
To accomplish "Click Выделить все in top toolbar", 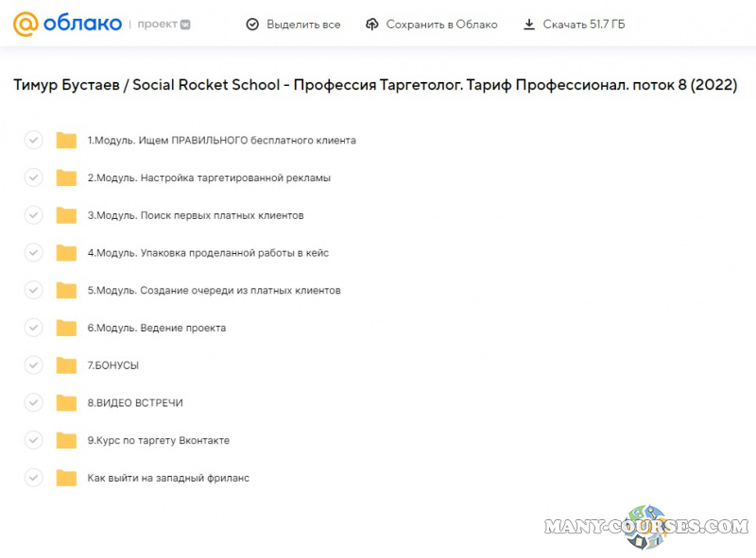I will click(x=303, y=24).
